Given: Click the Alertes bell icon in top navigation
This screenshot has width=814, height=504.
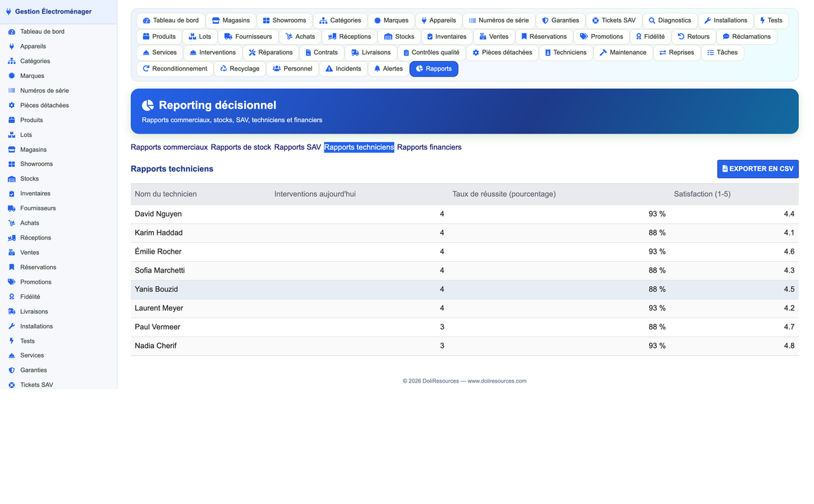Looking at the screenshot, I should pos(377,69).
